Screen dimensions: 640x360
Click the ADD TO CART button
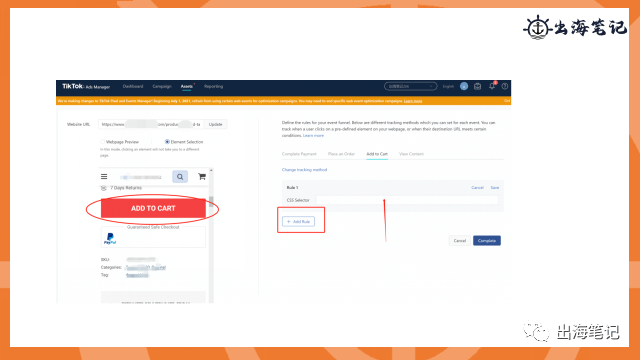[153, 208]
